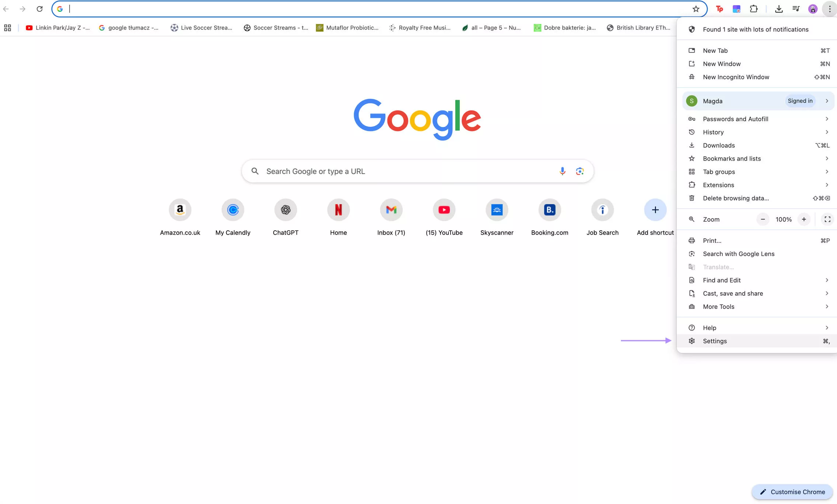Expand the Help submenu

(x=758, y=328)
